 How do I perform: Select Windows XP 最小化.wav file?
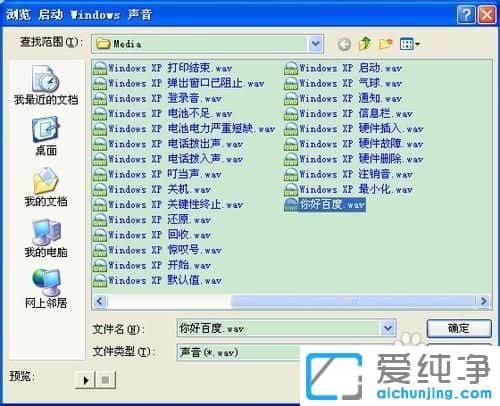click(348, 189)
